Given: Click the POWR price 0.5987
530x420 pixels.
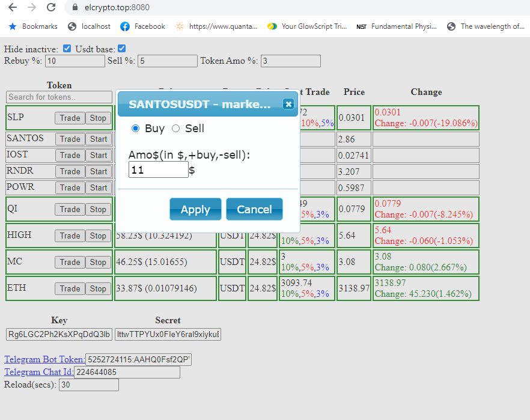Looking at the screenshot, I should (351, 188).
